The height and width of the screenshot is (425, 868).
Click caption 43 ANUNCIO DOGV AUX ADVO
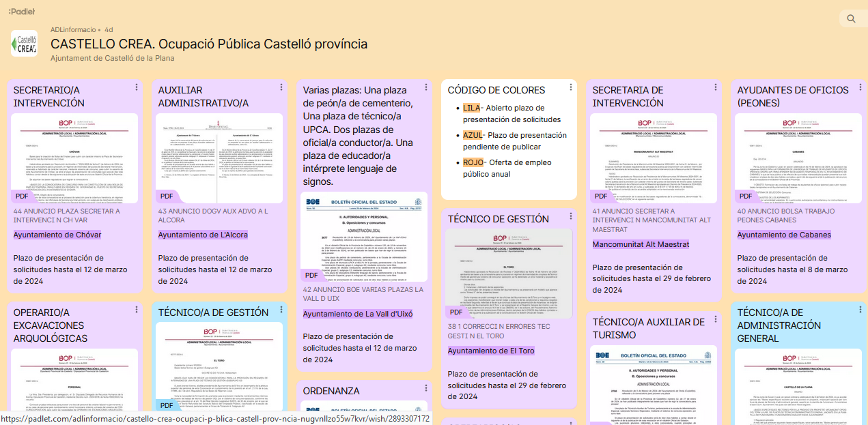point(213,216)
